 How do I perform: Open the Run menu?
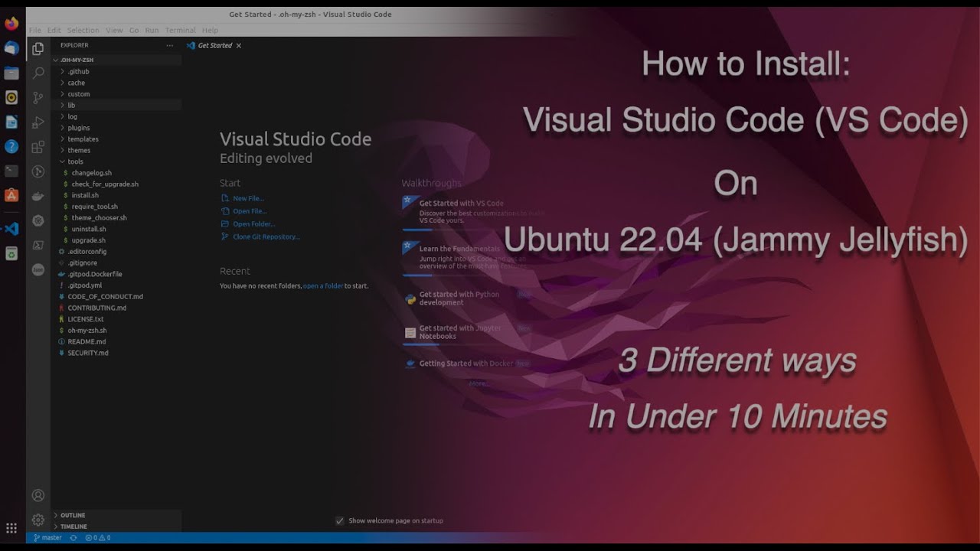click(x=152, y=31)
